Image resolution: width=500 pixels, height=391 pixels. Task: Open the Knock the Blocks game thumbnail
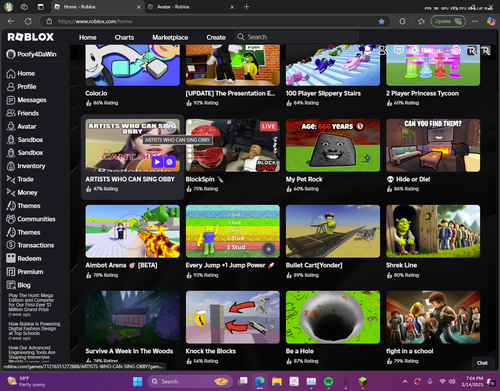click(x=233, y=317)
